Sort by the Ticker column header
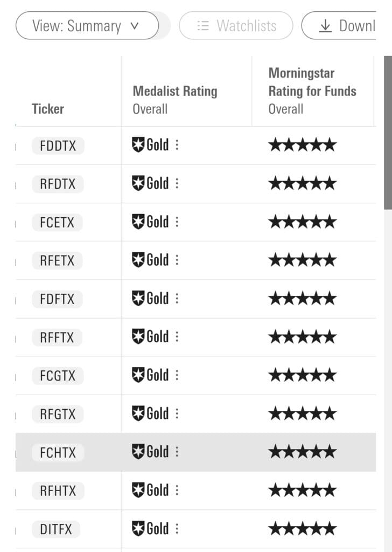 48,109
